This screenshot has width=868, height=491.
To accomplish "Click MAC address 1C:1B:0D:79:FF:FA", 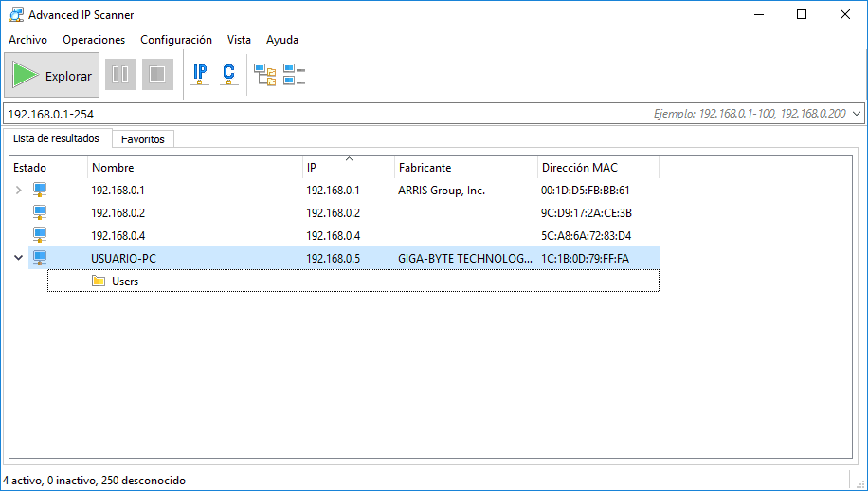I will [x=585, y=259].
